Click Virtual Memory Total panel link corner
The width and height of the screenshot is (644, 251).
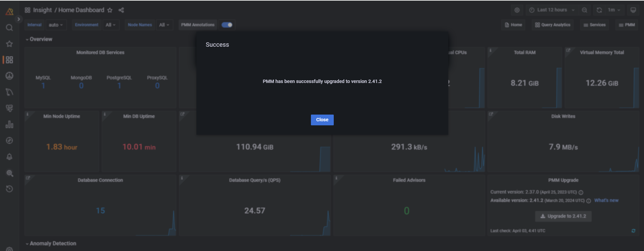568,50
